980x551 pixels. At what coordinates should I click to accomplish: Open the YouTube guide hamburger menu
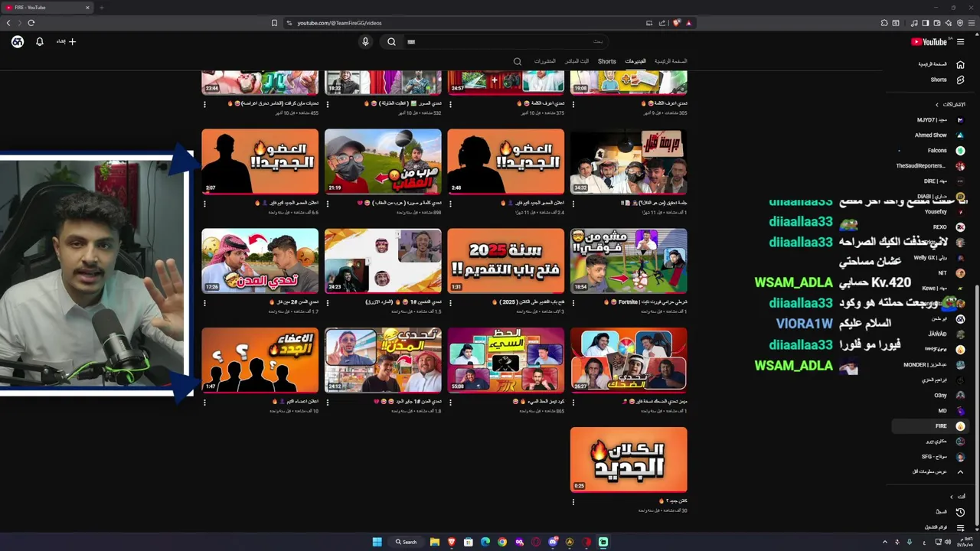point(961,42)
